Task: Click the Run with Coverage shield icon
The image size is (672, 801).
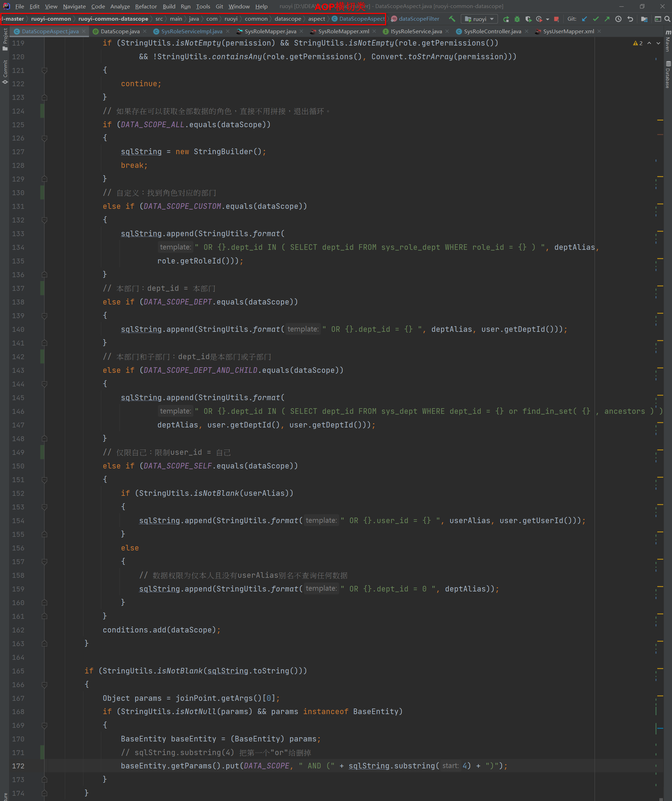Action: (x=528, y=19)
